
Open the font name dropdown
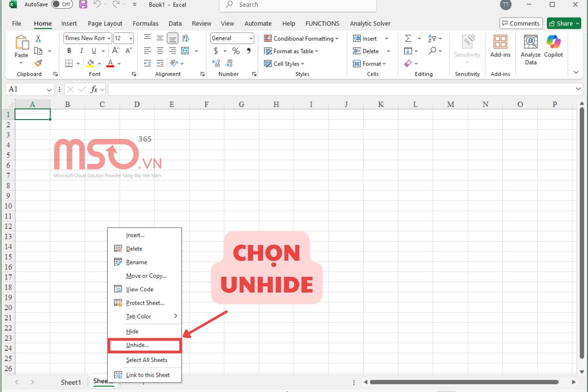tap(109, 38)
